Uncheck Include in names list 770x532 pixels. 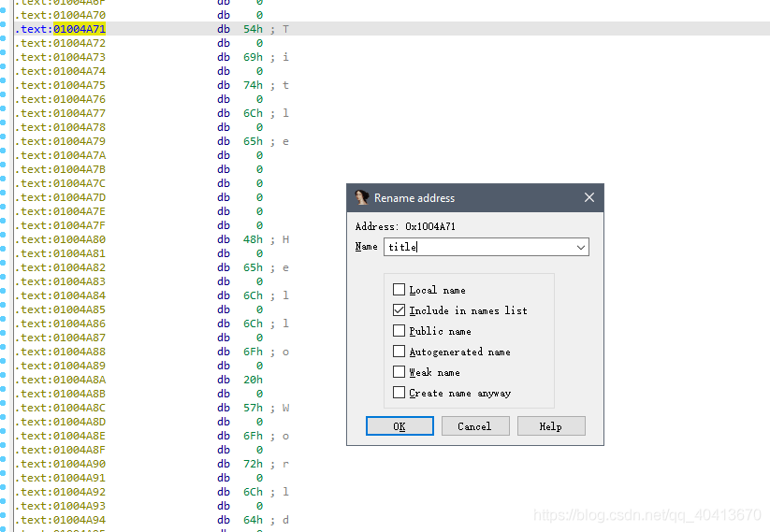tap(400, 310)
